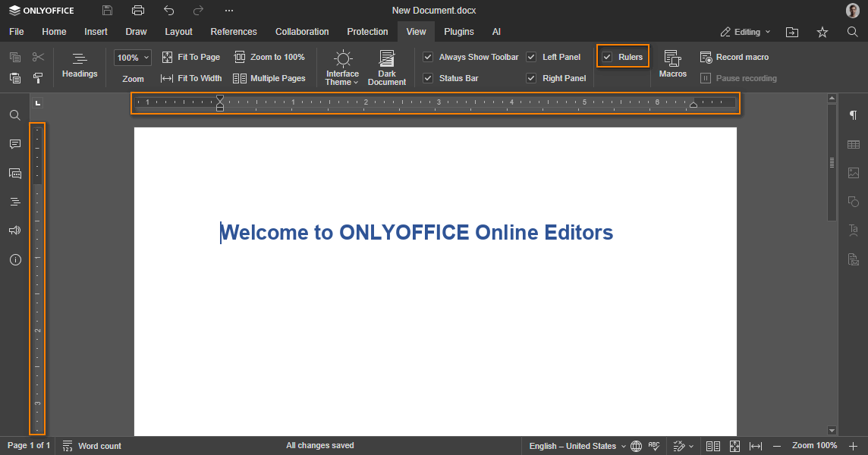
Task: Click the Save icon in the title bar
Action: tap(108, 11)
